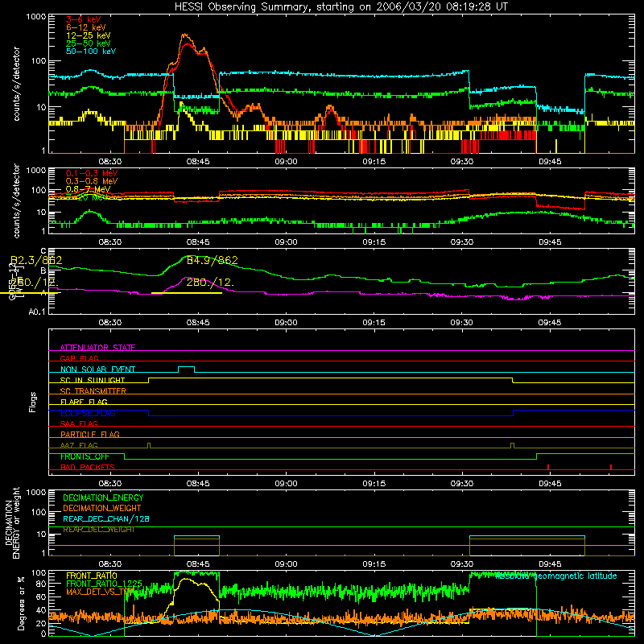Click the ATTENUATOR_STATE flag label
Screen dimensions: 644x644
pyautogui.click(x=97, y=348)
